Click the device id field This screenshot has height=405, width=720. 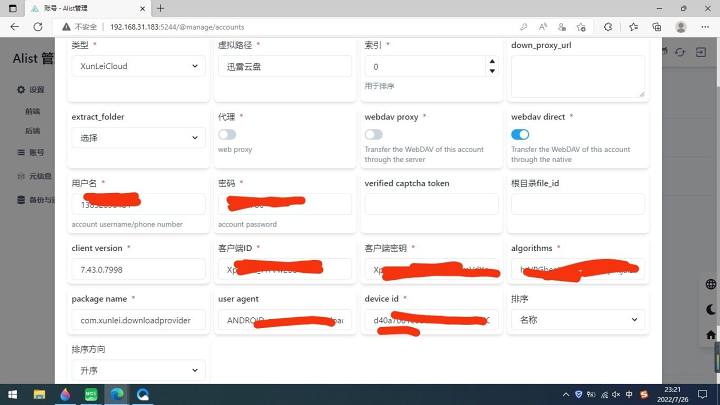point(431,320)
